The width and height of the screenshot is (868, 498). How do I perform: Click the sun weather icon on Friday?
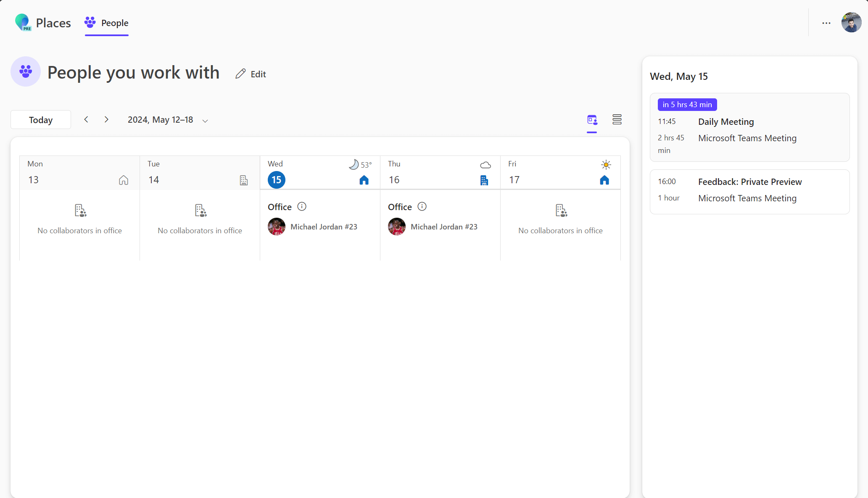(x=606, y=164)
